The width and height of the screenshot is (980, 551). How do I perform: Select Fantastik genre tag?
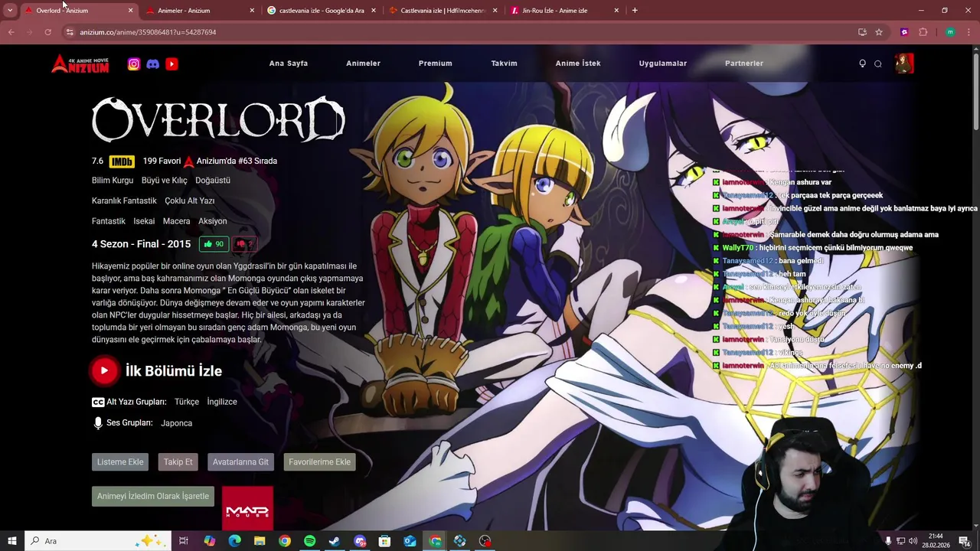(109, 221)
